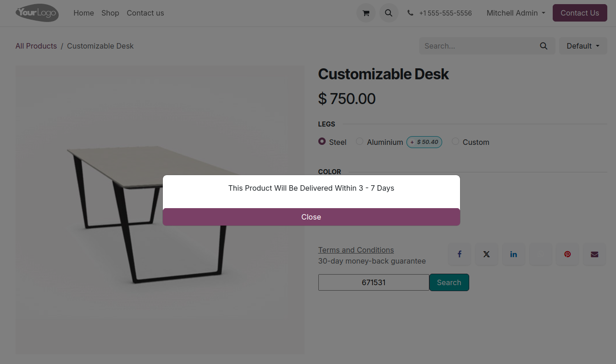Open the shopping cart icon
Image resolution: width=616 pixels, height=364 pixels.
(366, 13)
